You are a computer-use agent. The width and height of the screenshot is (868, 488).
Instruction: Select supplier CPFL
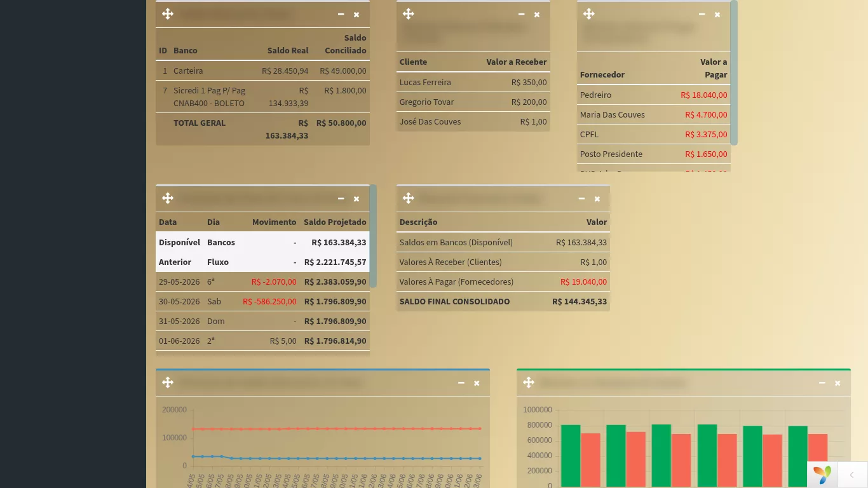[653, 135]
